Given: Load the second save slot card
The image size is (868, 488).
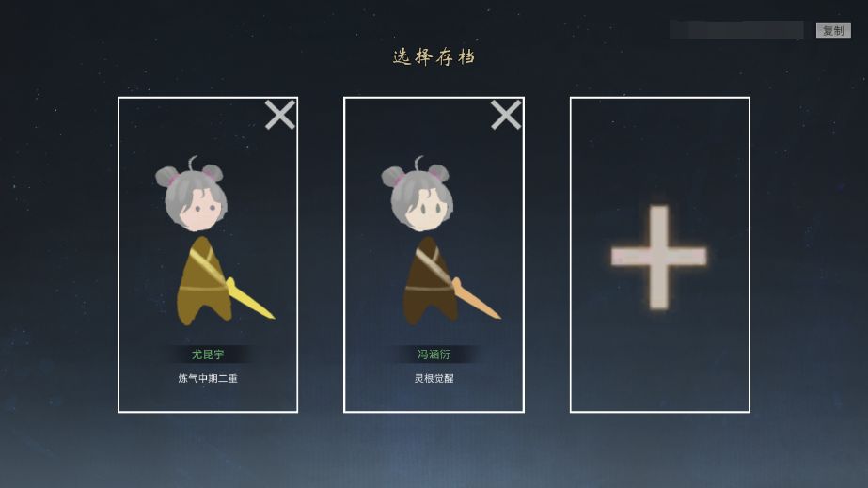Looking at the screenshot, I should click(434, 255).
